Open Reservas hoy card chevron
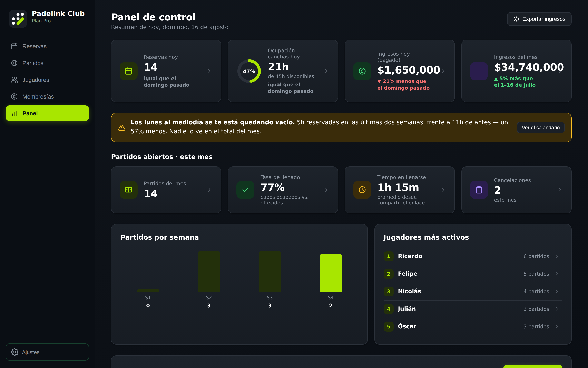 coord(209,71)
